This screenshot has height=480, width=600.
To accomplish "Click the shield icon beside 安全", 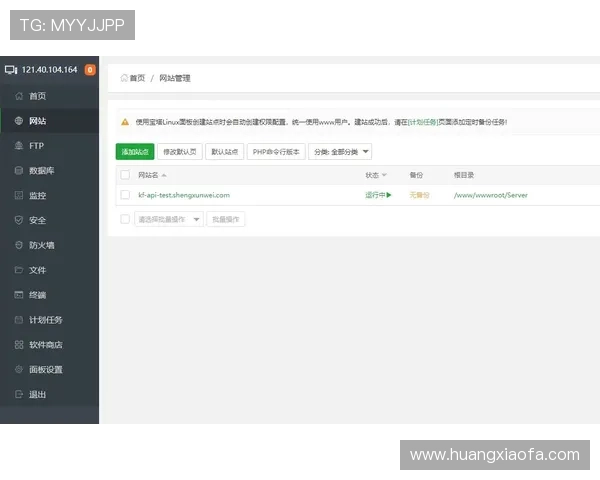I will point(19,220).
